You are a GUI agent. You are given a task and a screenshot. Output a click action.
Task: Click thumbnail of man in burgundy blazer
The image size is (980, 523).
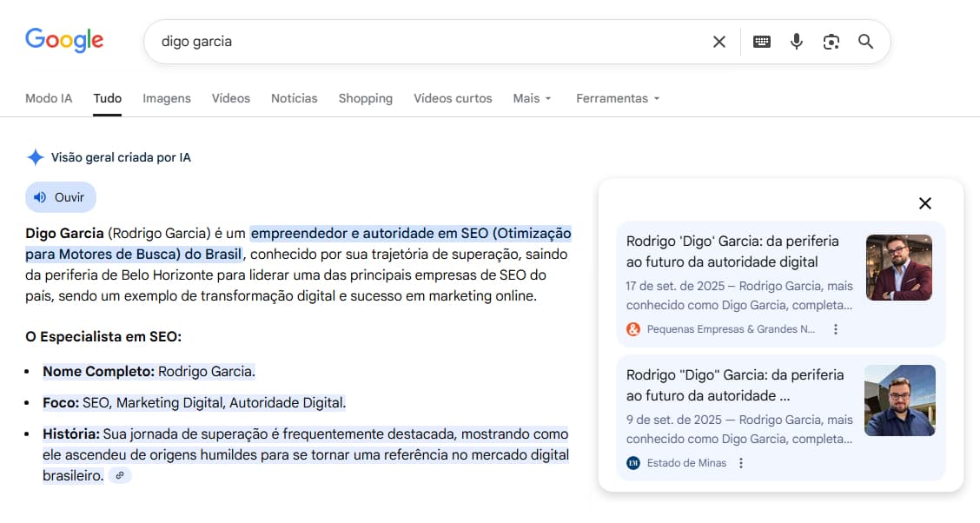(898, 268)
